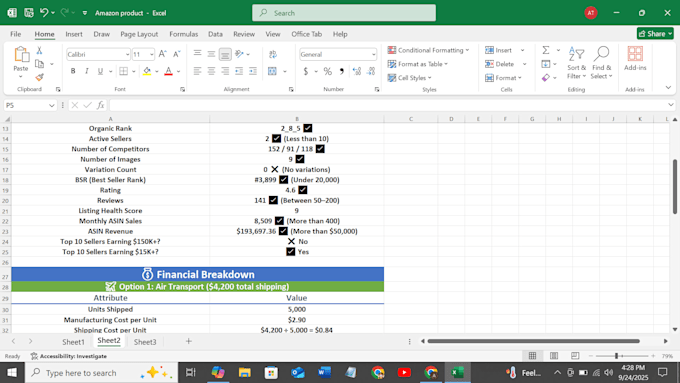This screenshot has width=680, height=383.
Task: Open the Name Box dropdown arrow
Action: pyautogui.click(x=52, y=105)
